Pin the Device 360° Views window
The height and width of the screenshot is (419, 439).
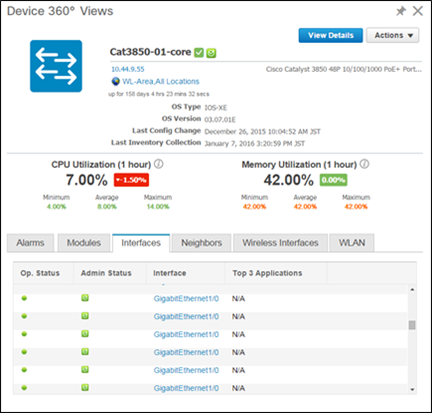coord(400,11)
